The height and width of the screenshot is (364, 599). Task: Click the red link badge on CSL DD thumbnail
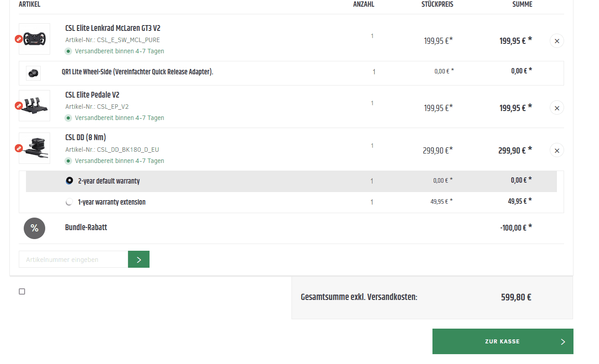[19, 148]
